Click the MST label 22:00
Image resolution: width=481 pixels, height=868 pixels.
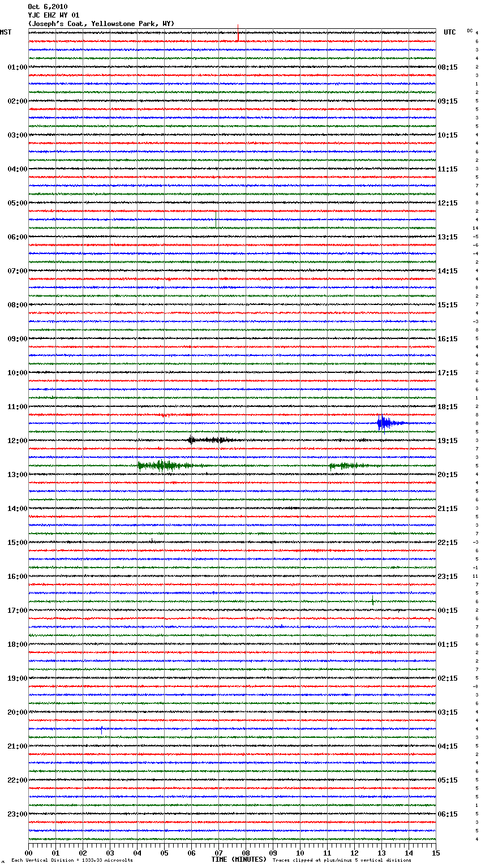pyautogui.click(x=17, y=780)
